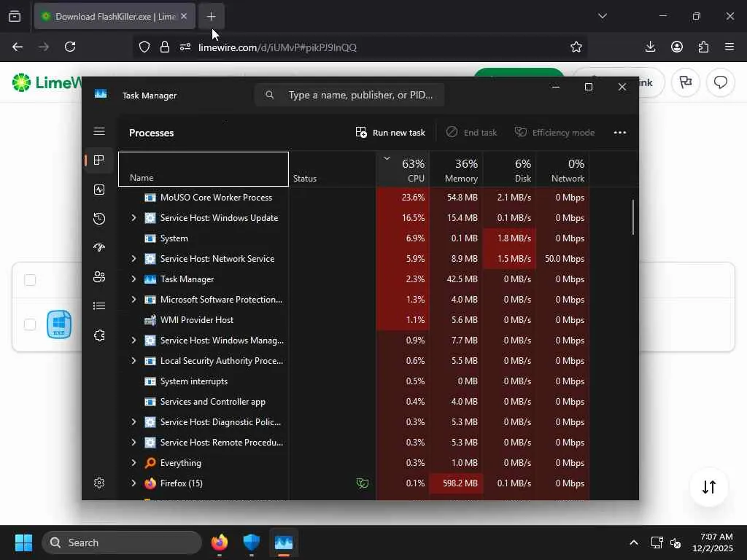Go back in Firefox
747x560 pixels.
[18, 47]
